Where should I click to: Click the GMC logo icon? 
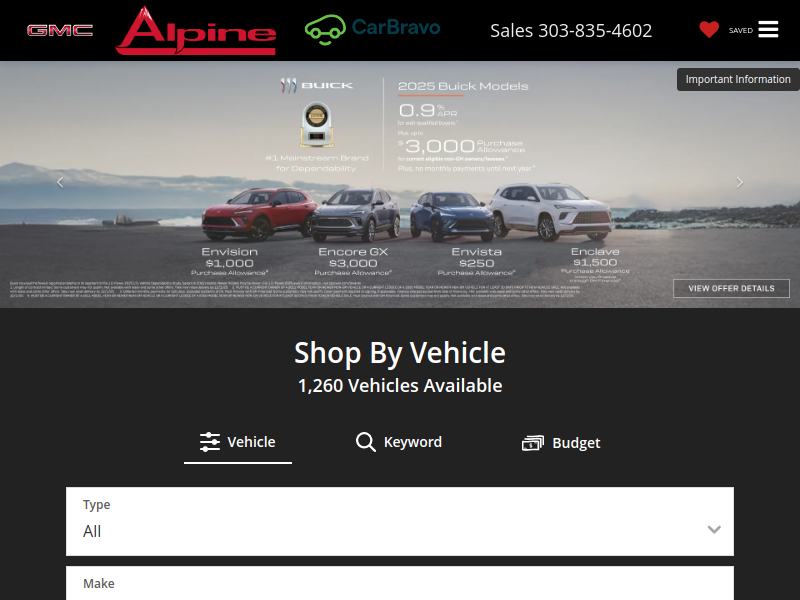pyautogui.click(x=59, y=30)
